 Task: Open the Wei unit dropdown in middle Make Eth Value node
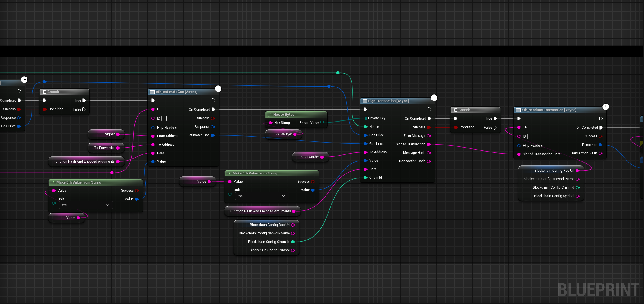[x=262, y=196]
